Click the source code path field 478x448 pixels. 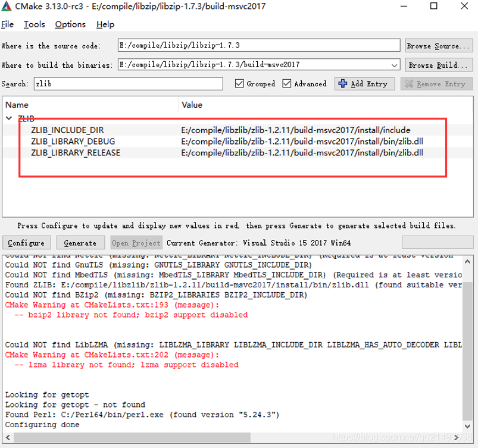tap(259, 45)
